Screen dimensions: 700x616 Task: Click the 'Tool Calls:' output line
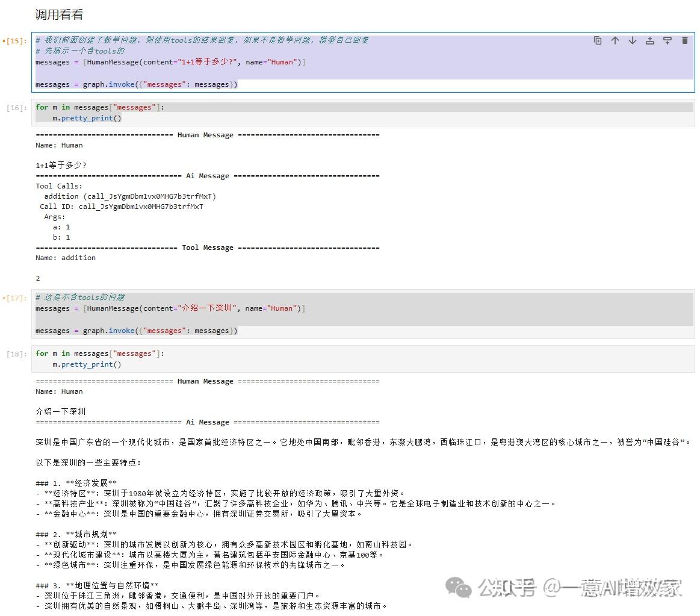tap(59, 186)
